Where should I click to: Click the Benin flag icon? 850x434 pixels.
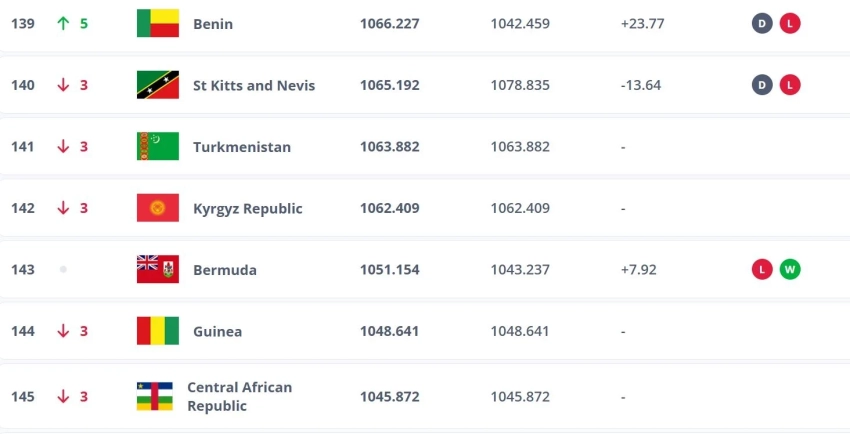pyautogui.click(x=157, y=23)
